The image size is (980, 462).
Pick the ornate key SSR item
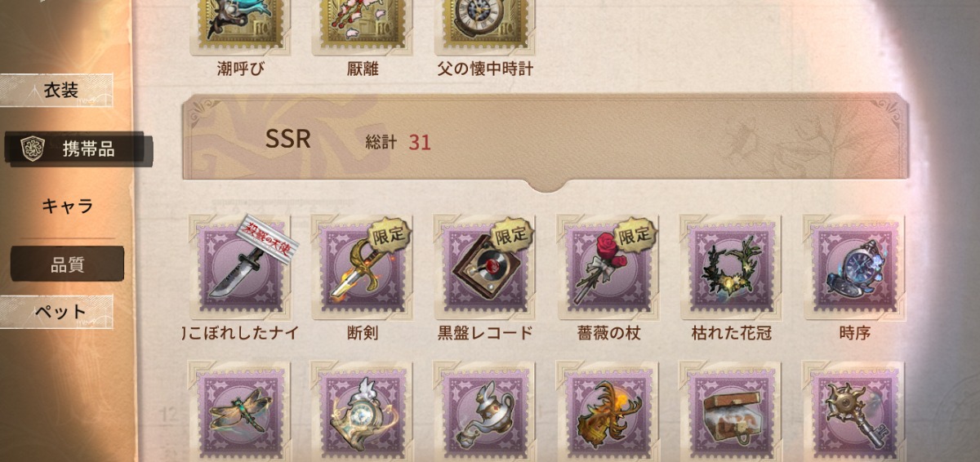853,412
